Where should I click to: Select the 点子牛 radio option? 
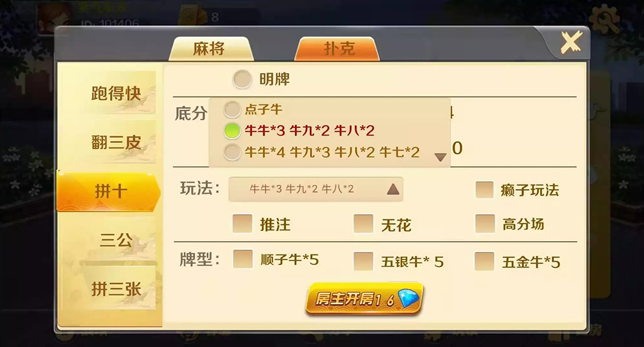232,110
